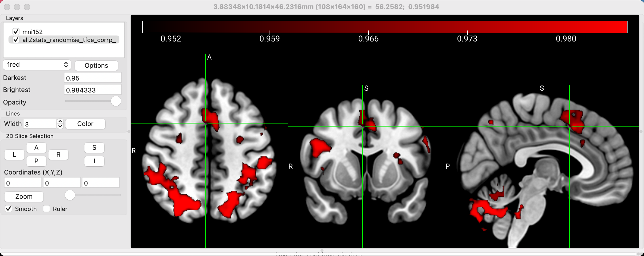Image resolution: width=644 pixels, height=256 pixels.
Task: Select the I (inferior) slice view
Action: point(94,161)
